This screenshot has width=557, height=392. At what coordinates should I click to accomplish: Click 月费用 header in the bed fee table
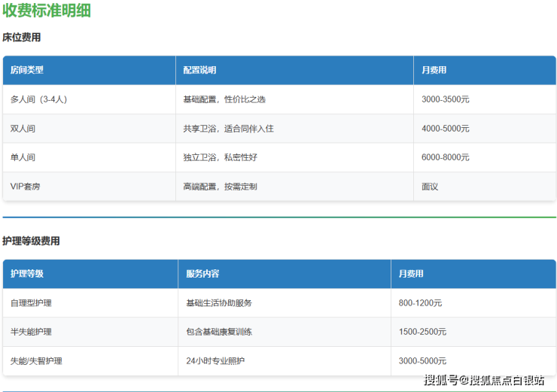coord(434,70)
